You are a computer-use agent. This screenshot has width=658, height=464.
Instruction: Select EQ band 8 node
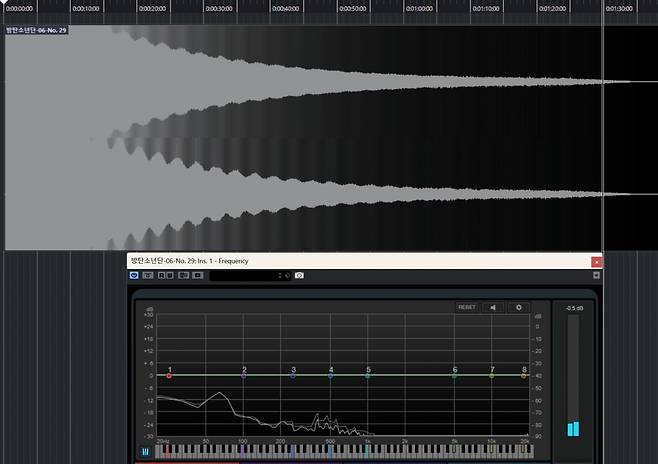[524, 376]
